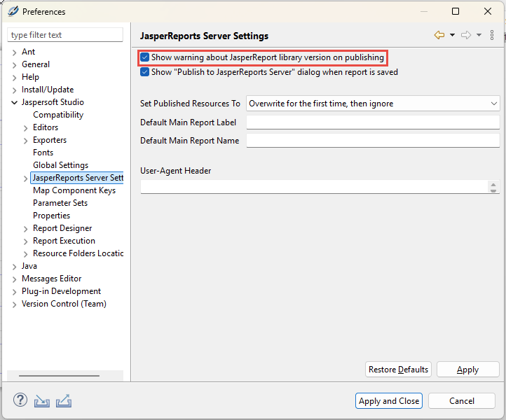
Task: Expand the Ant tree node
Action: tap(14, 52)
